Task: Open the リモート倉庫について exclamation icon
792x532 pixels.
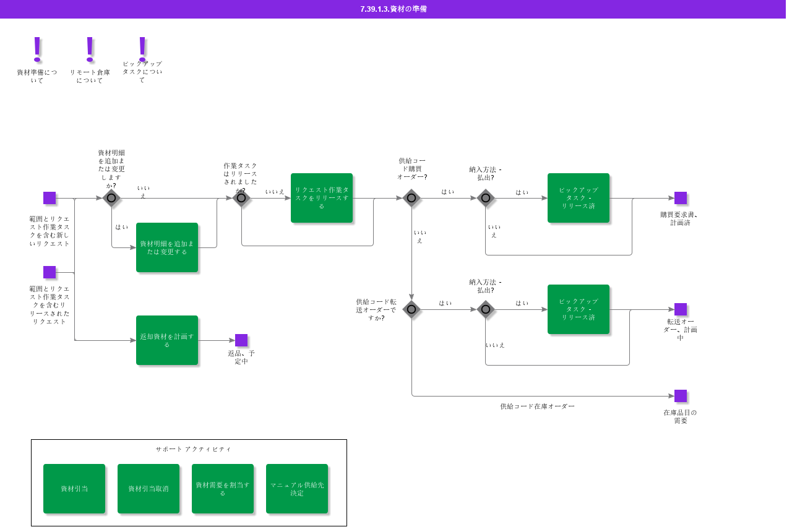Action: [x=90, y=49]
